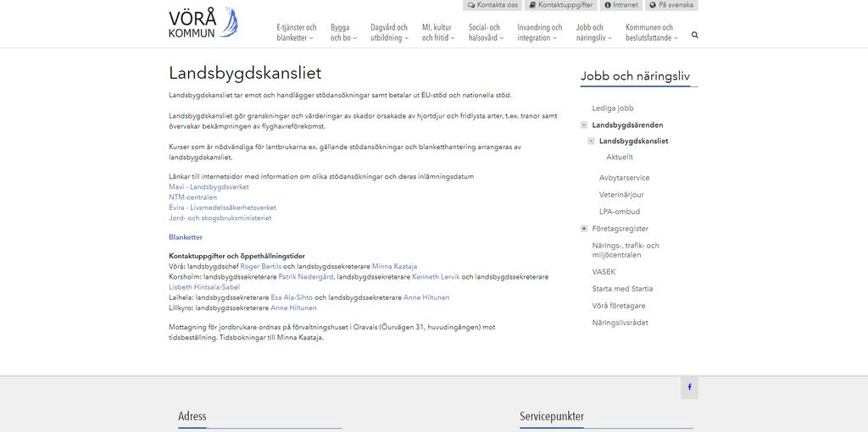Open the E-tjänster och blanketter menu

[297, 33]
